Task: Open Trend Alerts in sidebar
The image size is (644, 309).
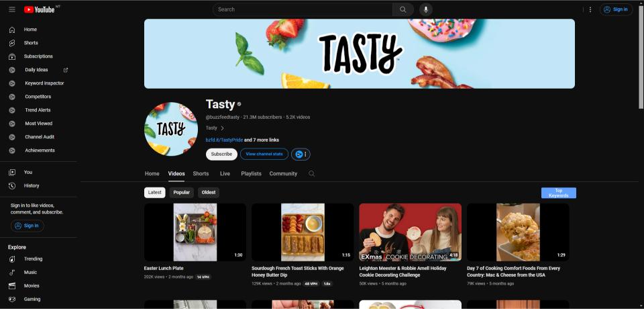Action: tap(39, 110)
